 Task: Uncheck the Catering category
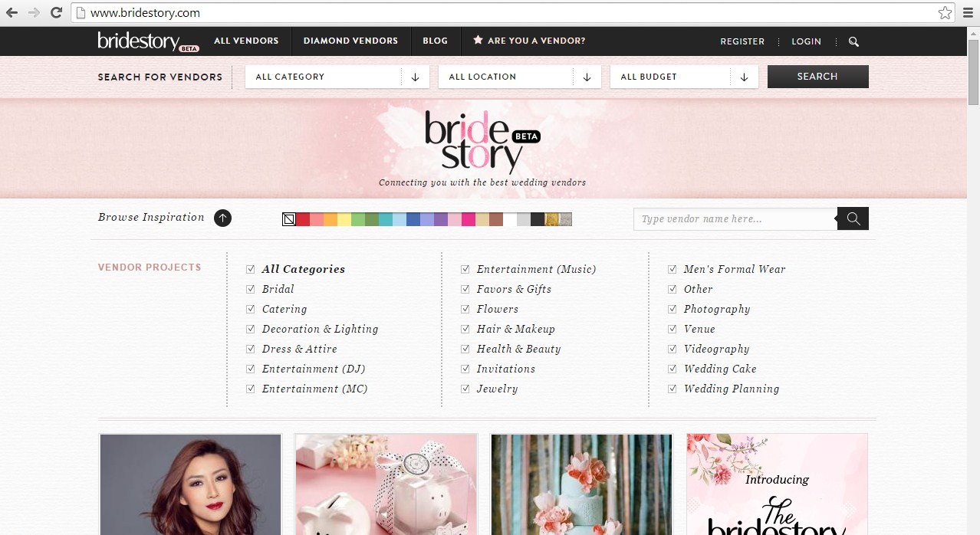251,309
